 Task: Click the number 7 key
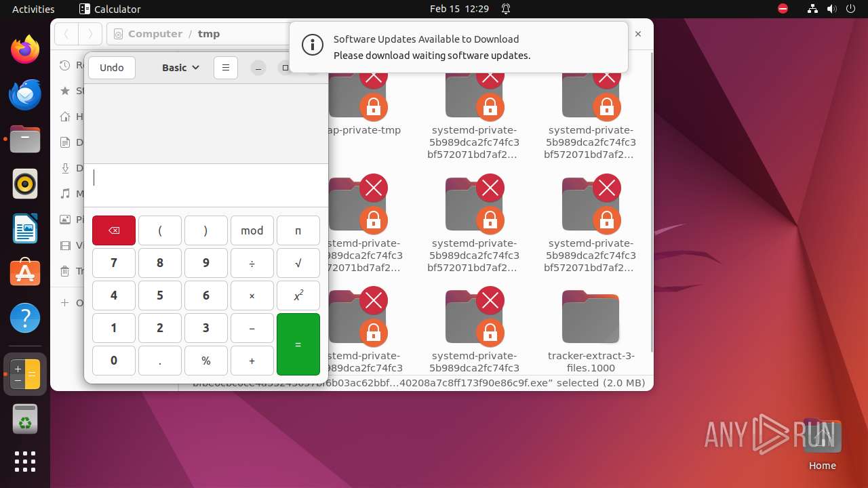114,263
